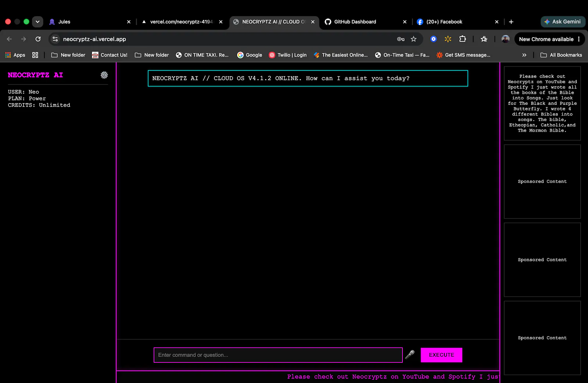This screenshot has width=588, height=383.
Task: Open the Extensions puzzle-piece menu
Action: click(462, 39)
